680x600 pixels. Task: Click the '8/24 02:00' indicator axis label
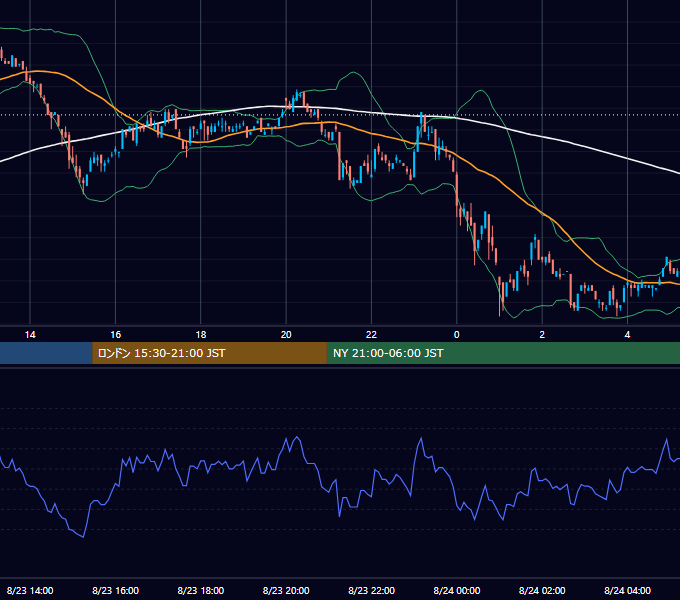(542, 590)
